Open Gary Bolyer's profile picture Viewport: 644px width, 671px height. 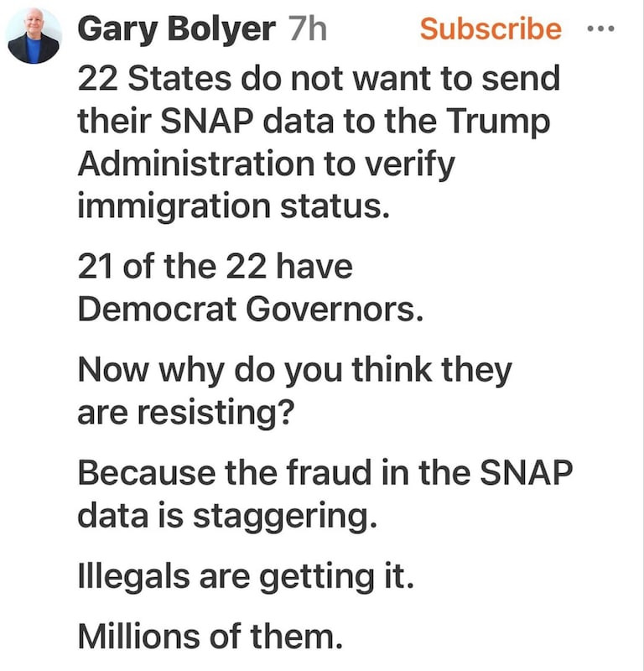coord(34,36)
